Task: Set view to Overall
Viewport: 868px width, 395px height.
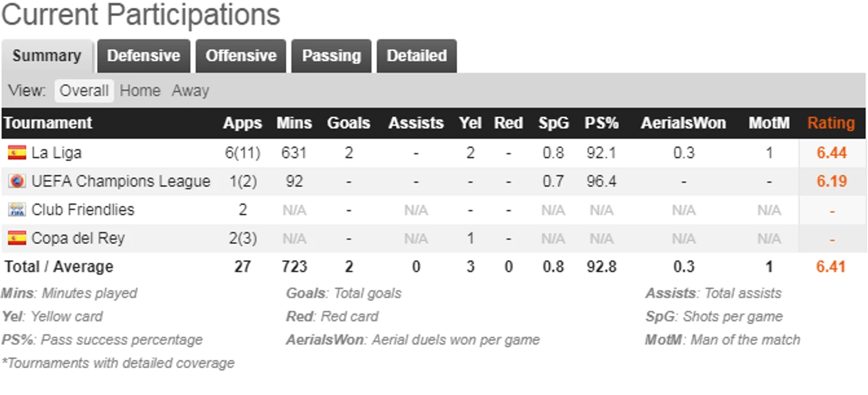Action: (84, 91)
